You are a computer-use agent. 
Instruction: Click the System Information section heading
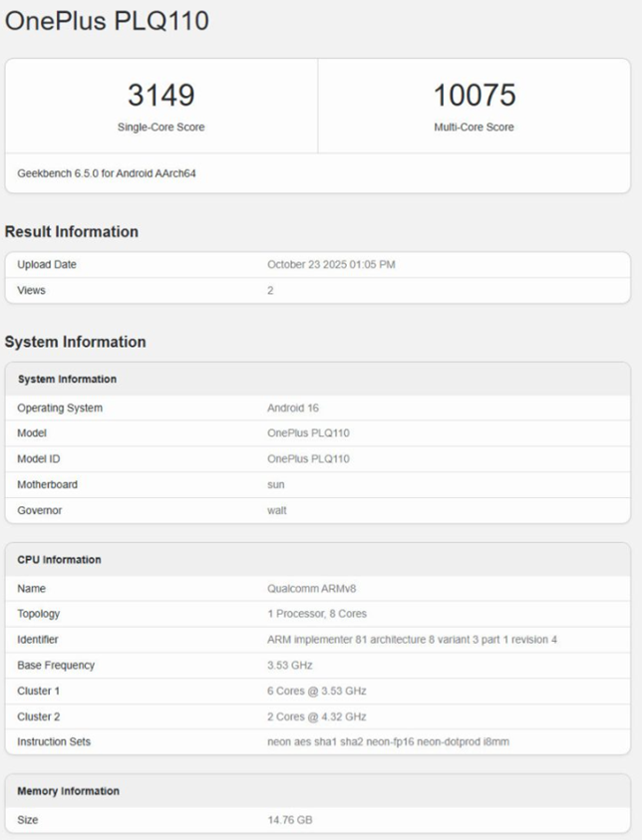tap(75, 342)
